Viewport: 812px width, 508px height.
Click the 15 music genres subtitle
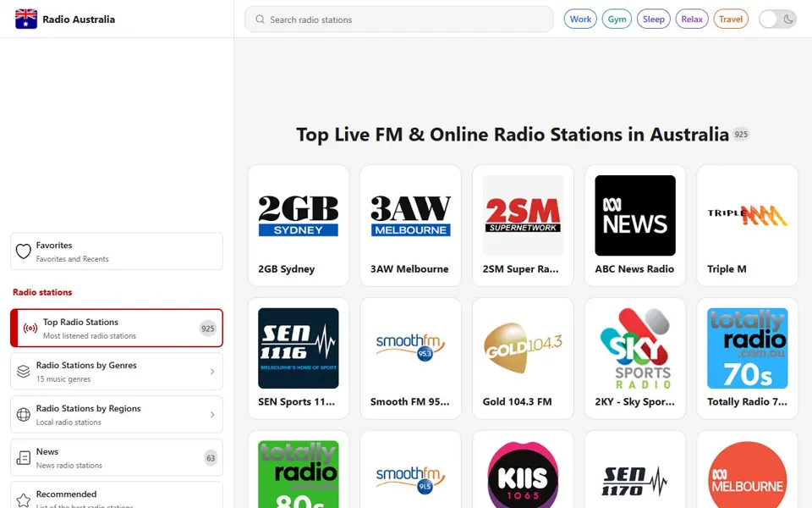point(63,379)
